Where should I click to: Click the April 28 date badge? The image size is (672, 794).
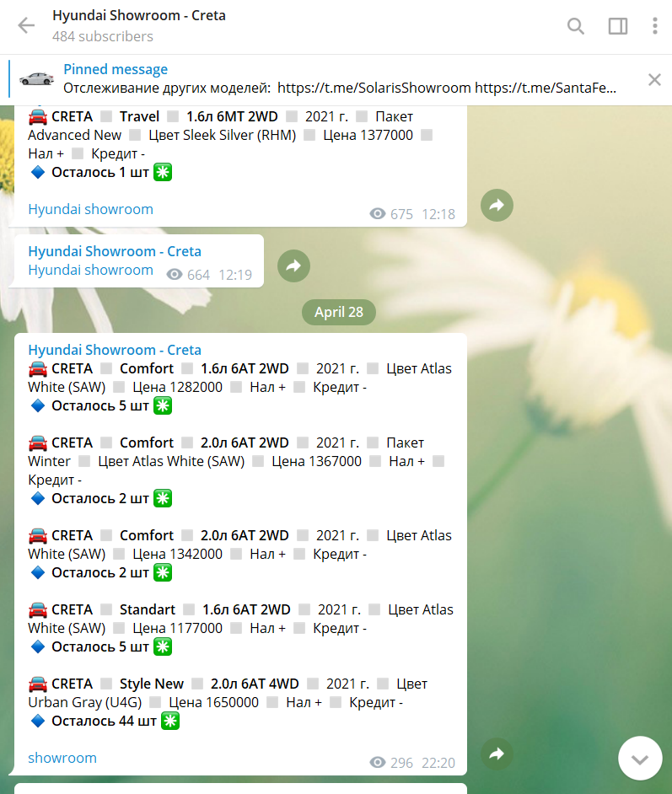click(x=339, y=312)
